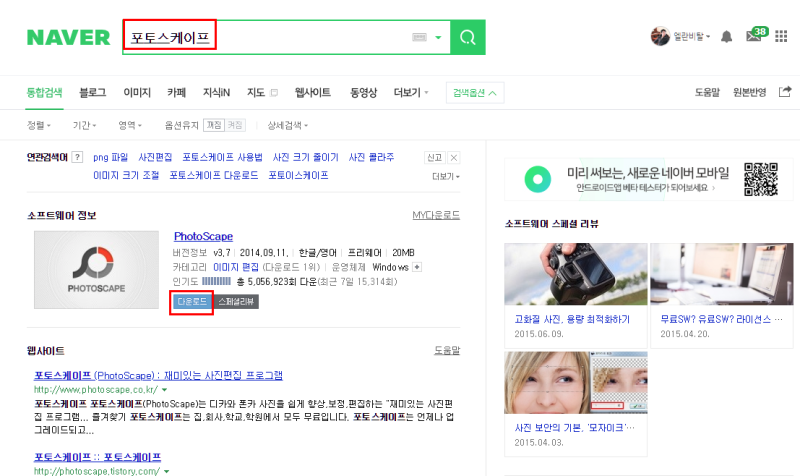Open the MY다운로드 link
Screen dimensions: 800x476
click(436, 215)
